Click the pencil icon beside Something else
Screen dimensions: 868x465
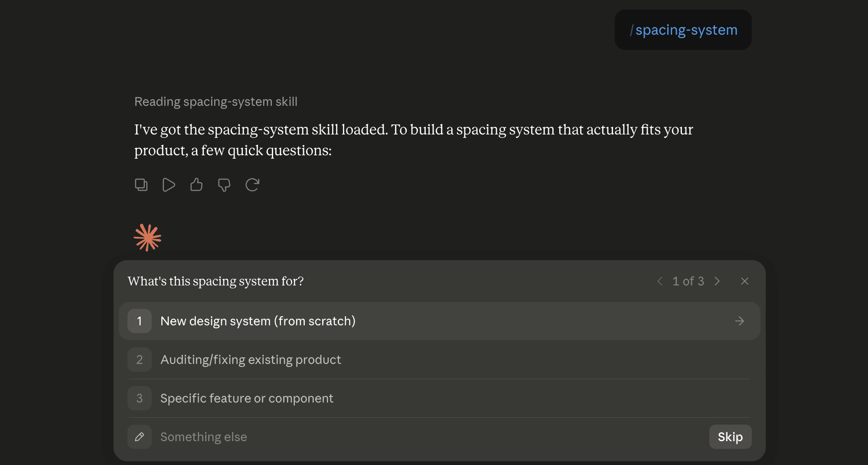(140, 437)
